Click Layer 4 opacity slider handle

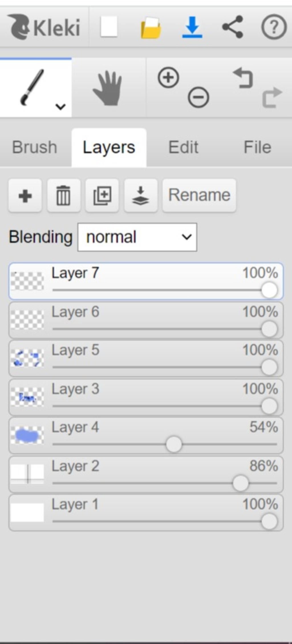(x=174, y=444)
